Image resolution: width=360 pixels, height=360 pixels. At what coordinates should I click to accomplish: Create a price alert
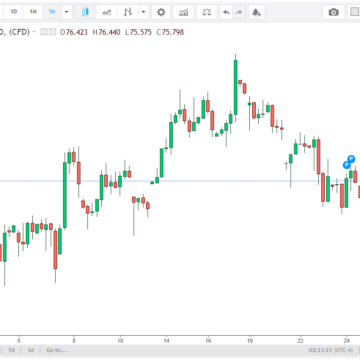click(x=256, y=12)
